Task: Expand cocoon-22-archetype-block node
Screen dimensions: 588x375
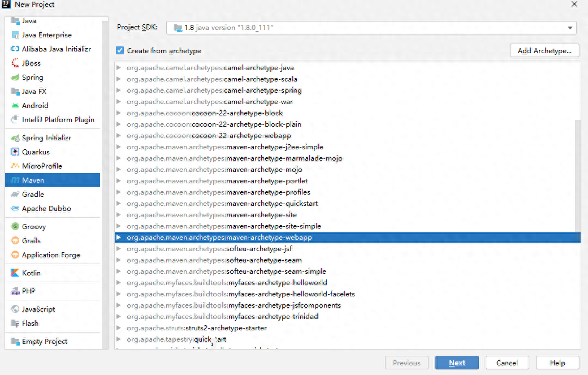Action: (119, 113)
